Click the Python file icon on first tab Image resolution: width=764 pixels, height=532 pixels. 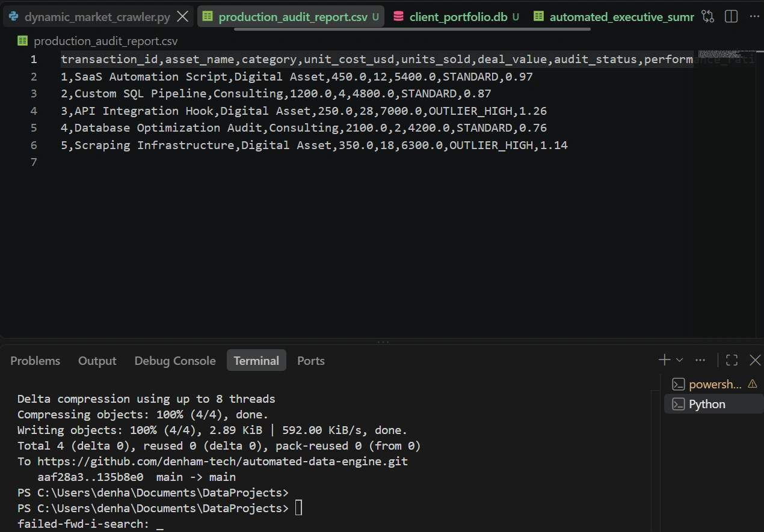pyautogui.click(x=13, y=17)
